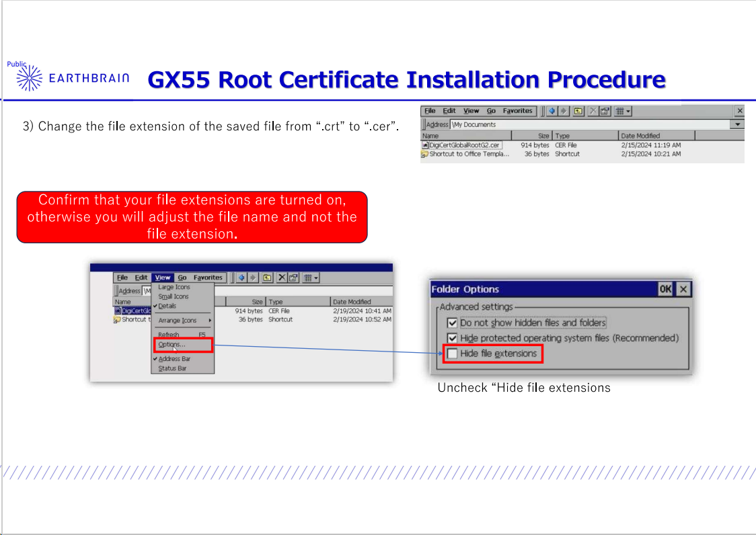Screen dimensions: 756x535
Task: Click 2/15/2024 11:19 AM date cell
Action: click(x=651, y=145)
